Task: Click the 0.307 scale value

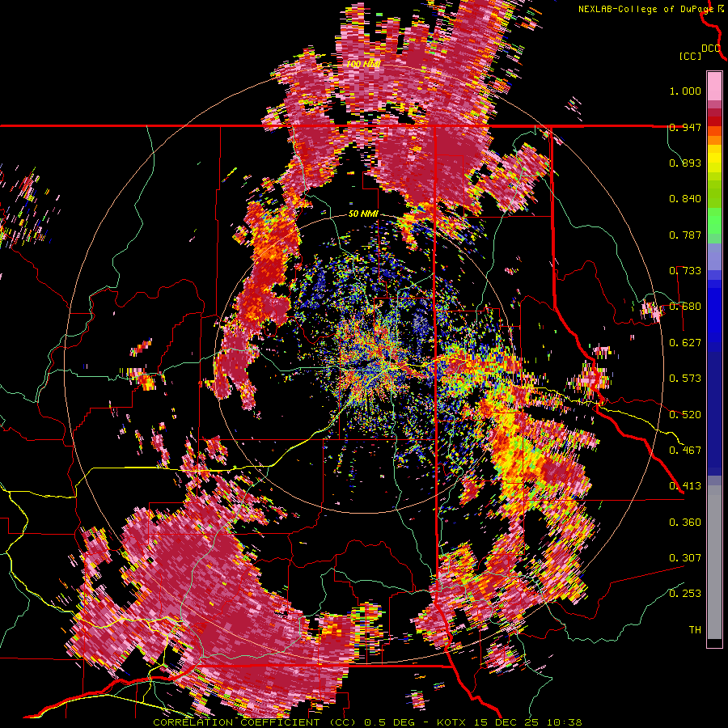Action: click(x=685, y=558)
